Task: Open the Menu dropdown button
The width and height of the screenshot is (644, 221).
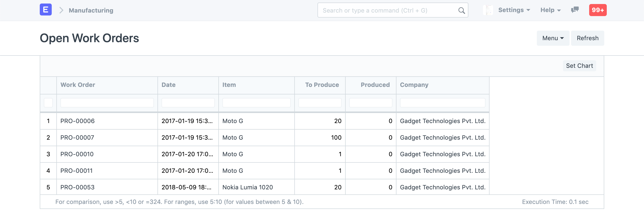Action: point(553,38)
